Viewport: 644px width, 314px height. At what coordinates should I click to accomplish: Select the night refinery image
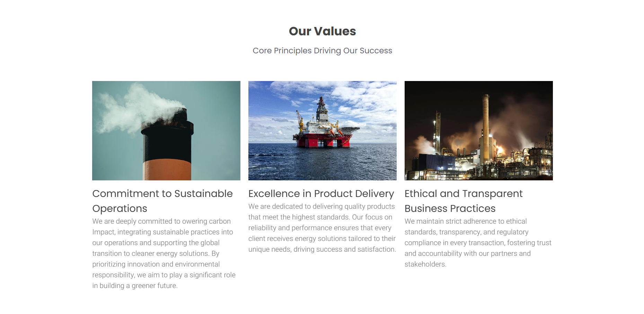click(x=478, y=131)
